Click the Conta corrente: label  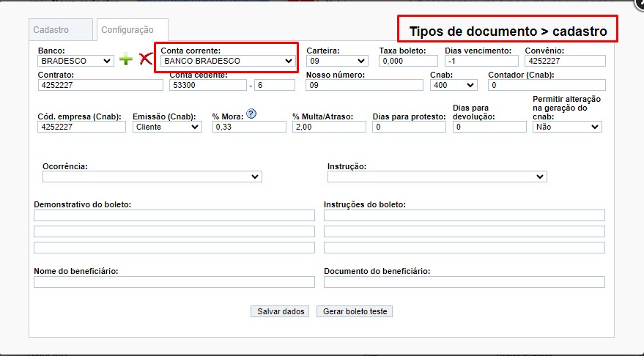click(x=190, y=51)
